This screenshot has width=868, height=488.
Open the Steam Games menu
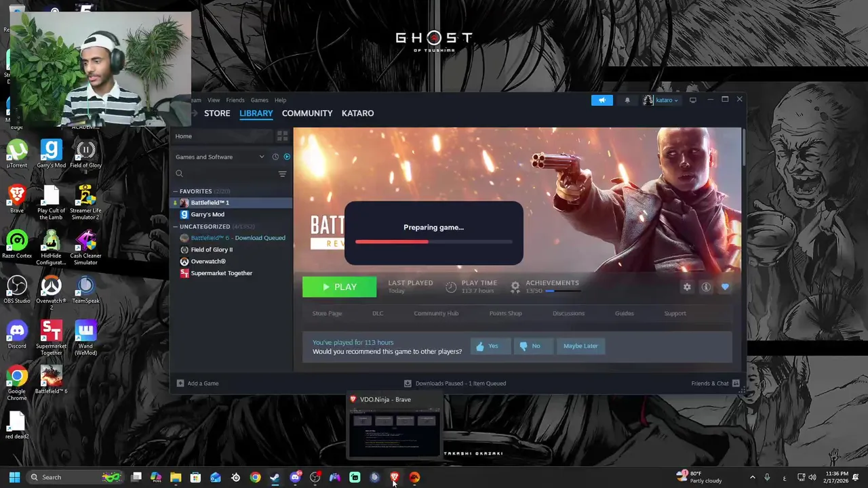point(259,100)
